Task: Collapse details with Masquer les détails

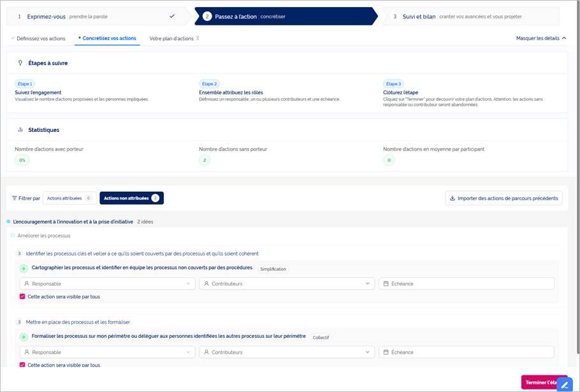Action: tap(541, 38)
